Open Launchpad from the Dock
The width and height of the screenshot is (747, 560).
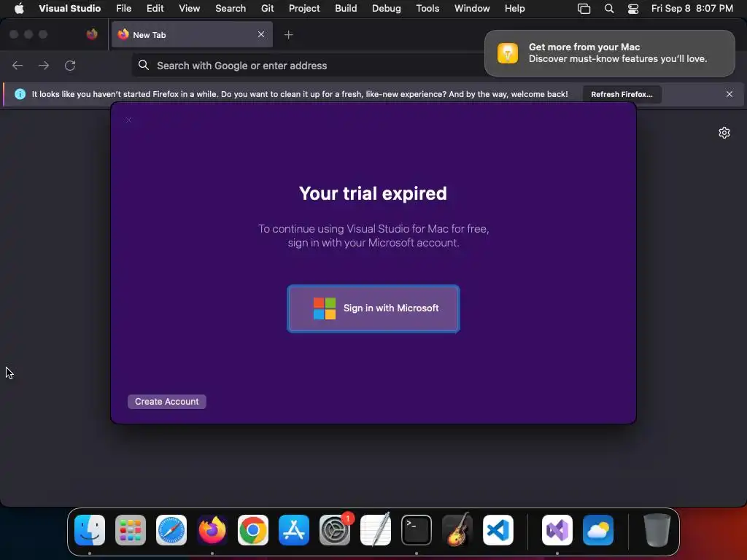coord(131,530)
